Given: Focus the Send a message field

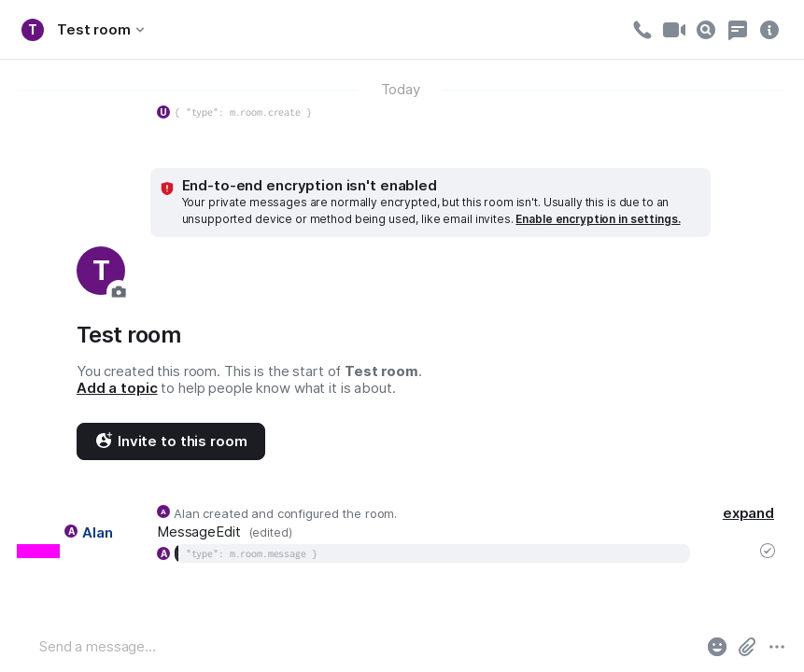Looking at the screenshot, I should tap(364, 647).
